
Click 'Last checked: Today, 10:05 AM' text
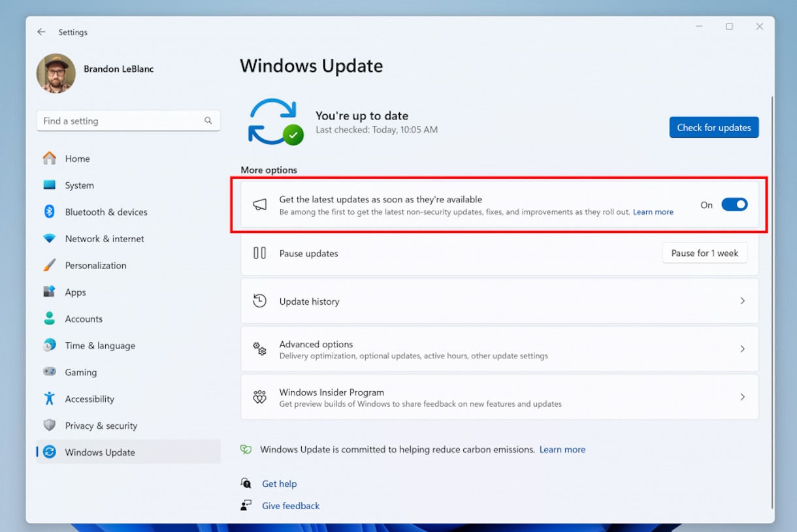tap(377, 130)
